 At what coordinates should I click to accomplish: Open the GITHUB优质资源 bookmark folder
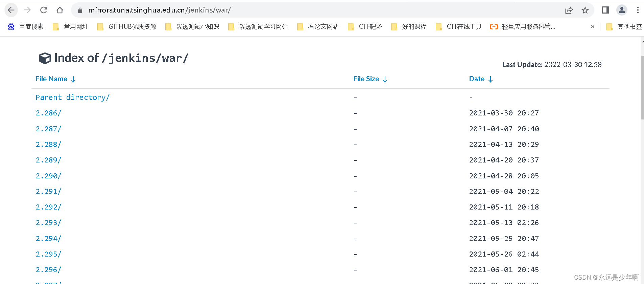(127, 27)
